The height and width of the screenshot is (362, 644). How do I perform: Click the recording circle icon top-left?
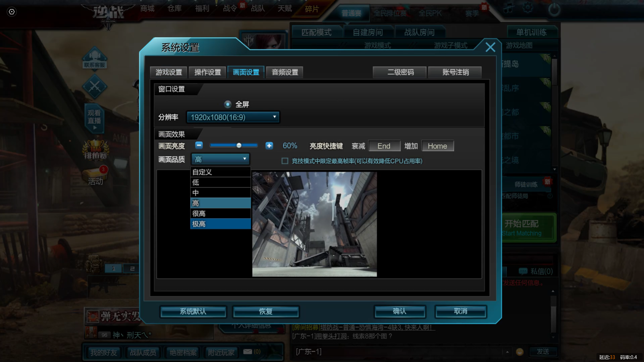pos(12,12)
